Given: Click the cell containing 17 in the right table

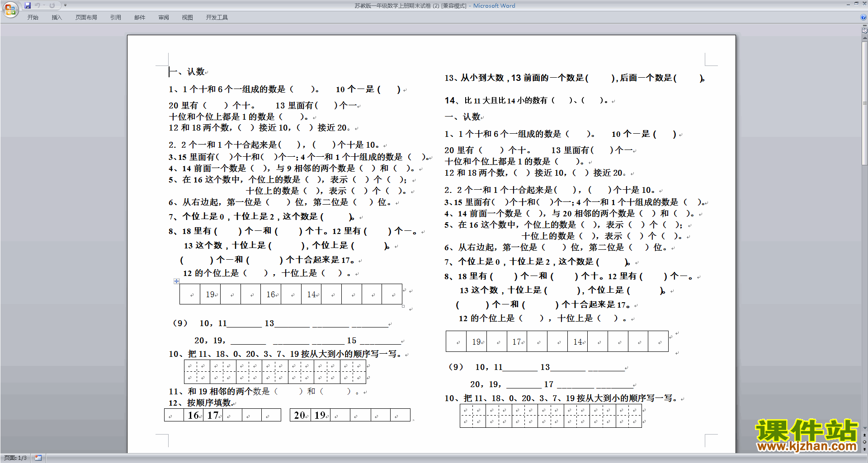Looking at the screenshot, I should click(x=517, y=342).
